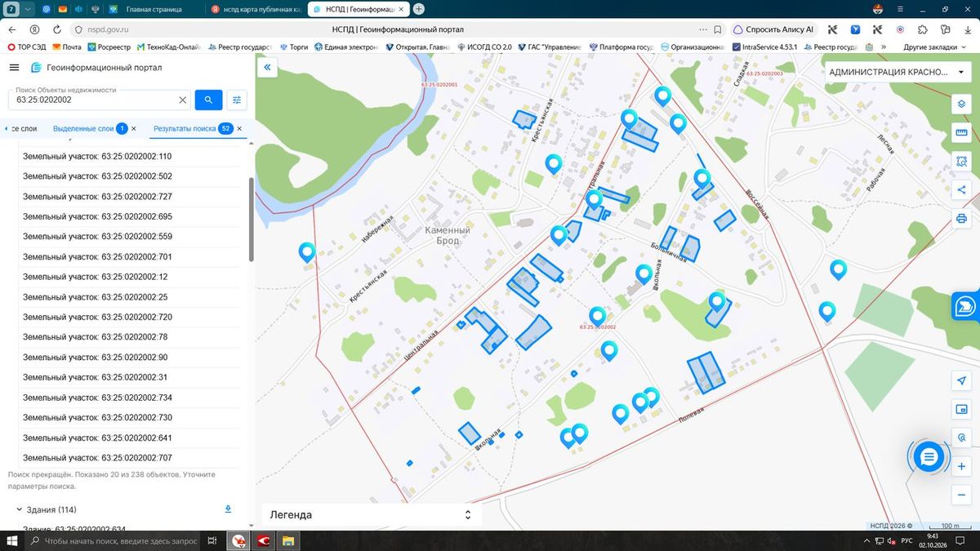Click the my-location arrow button

coord(961,381)
